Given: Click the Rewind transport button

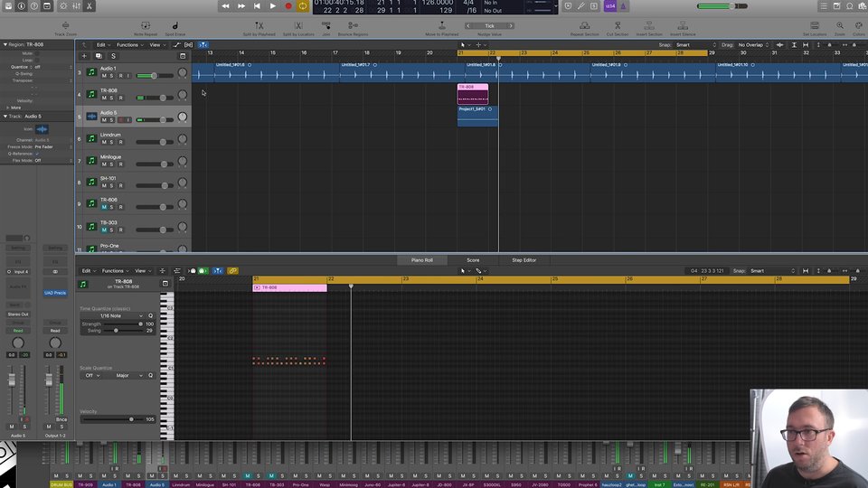Looking at the screenshot, I should pyautogui.click(x=225, y=6).
